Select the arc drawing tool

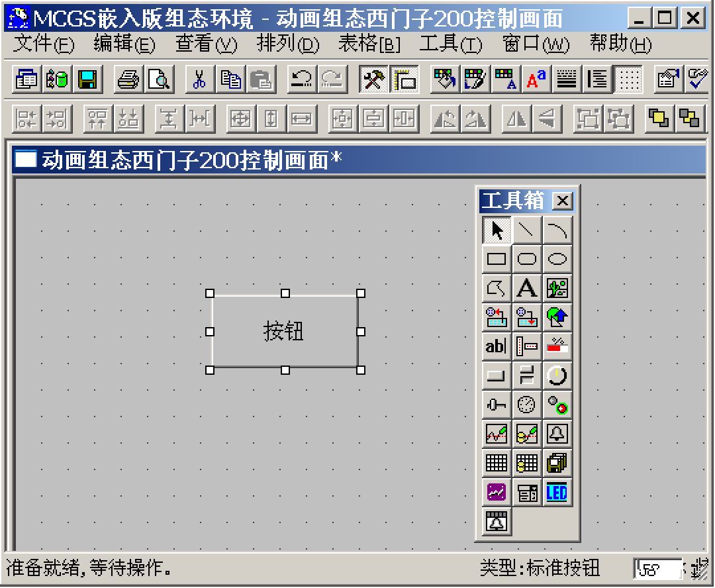pos(557,230)
